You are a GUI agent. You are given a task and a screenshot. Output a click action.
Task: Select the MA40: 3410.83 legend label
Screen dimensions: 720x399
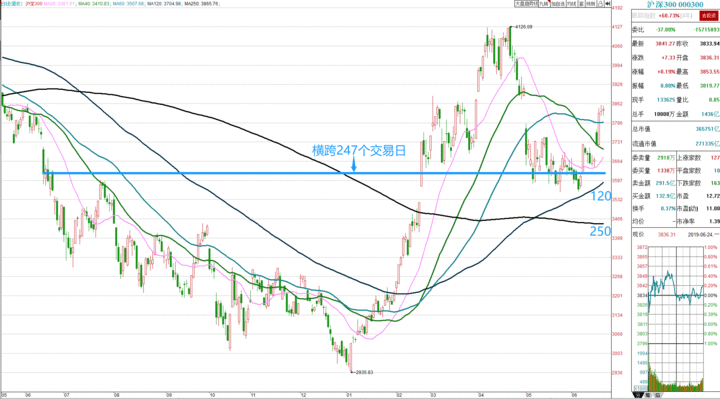click(x=94, y=4)
